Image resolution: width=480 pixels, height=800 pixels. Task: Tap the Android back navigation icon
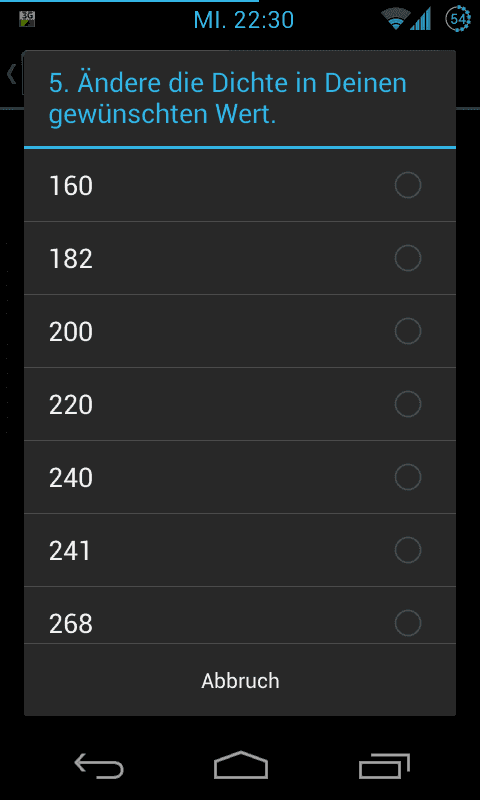(99, 765)
